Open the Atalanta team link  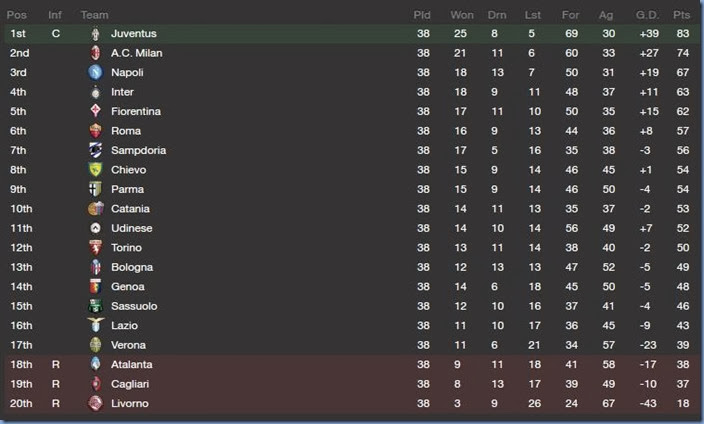click(x=132, y=365)
